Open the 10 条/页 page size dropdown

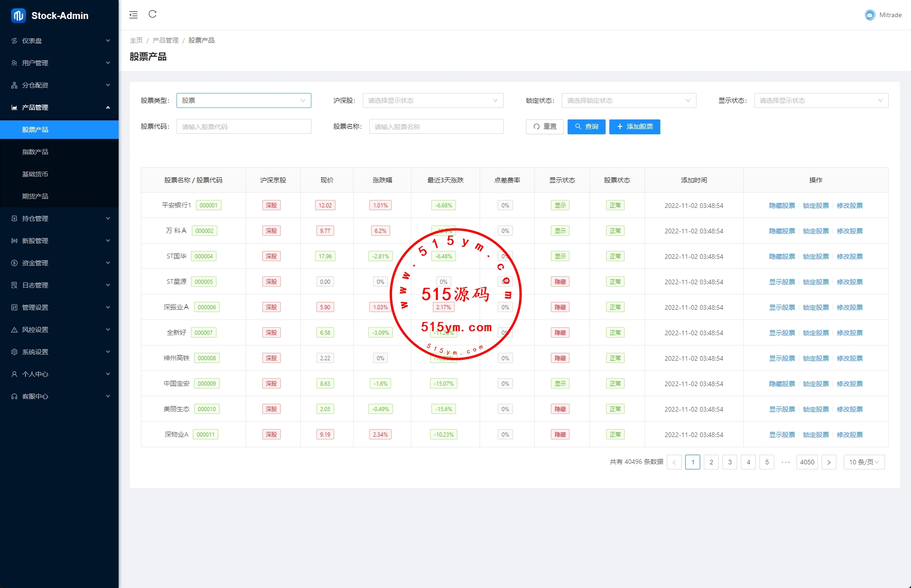click(x=864, y=462)
